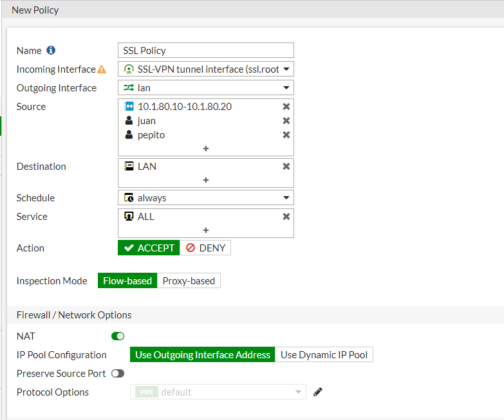Screen dimensions: 504x420
Task: Select Use Dynamic IP Pool option
Action: 324,355
